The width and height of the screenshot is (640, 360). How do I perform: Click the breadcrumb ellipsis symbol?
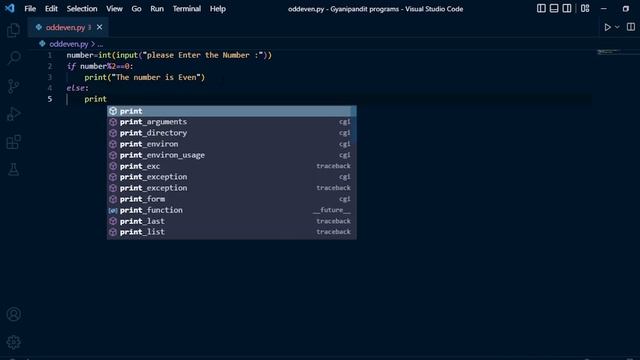(100, 44)
